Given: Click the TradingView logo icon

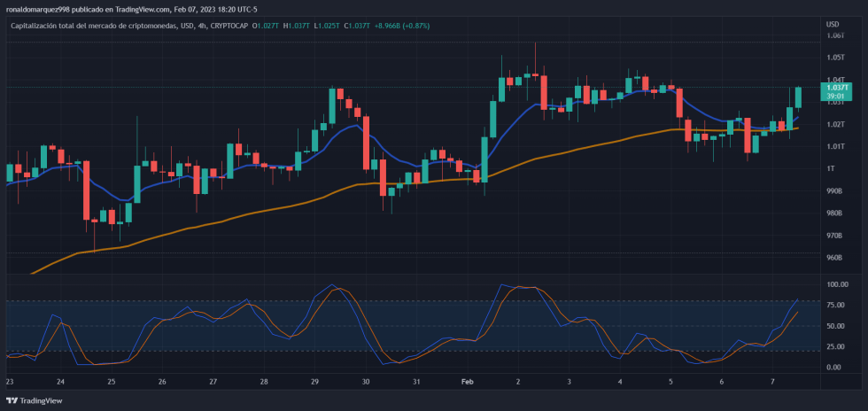Looking at the screenshot, I should (12, 399).
